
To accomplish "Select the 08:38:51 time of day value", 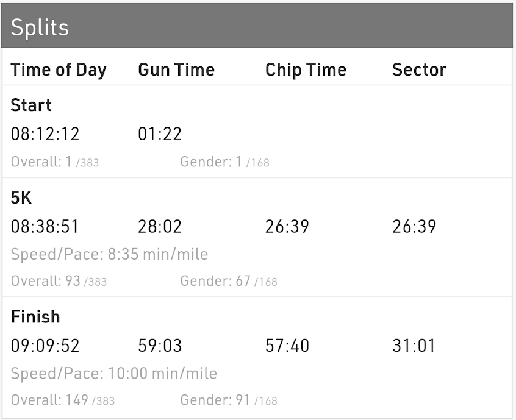I will tap(45, 227).
